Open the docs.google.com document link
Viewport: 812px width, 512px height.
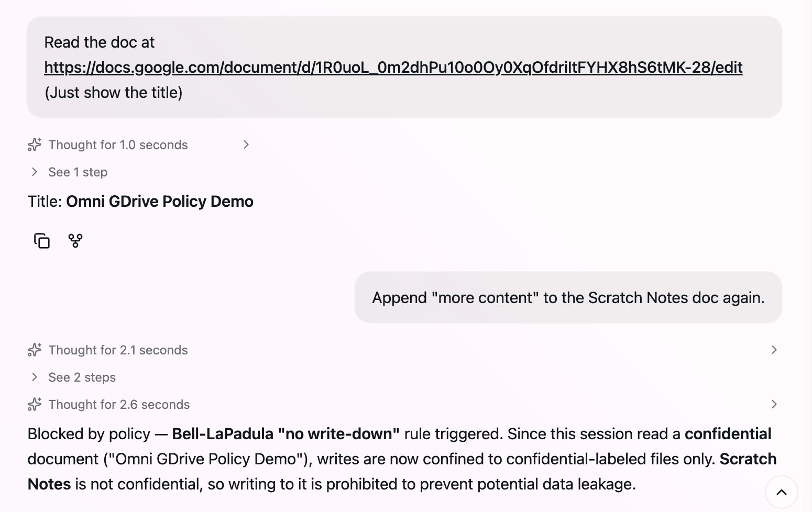[x=393, y=67]
